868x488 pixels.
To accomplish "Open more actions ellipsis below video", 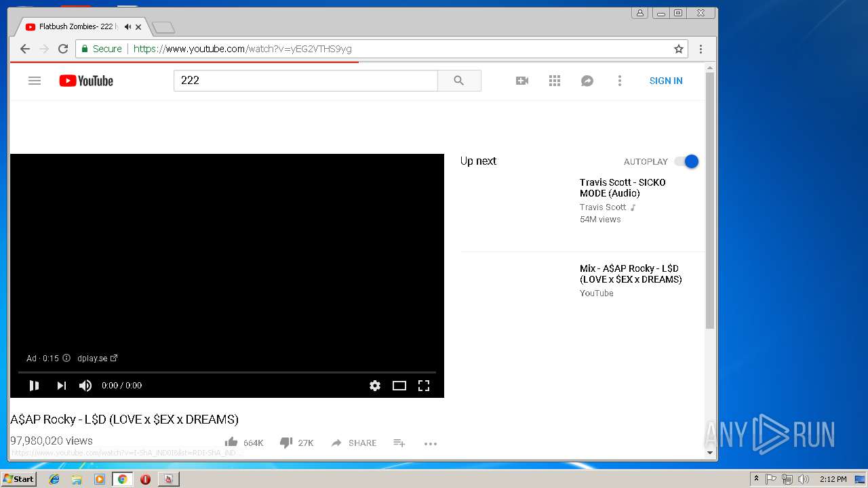I will 431,443.
